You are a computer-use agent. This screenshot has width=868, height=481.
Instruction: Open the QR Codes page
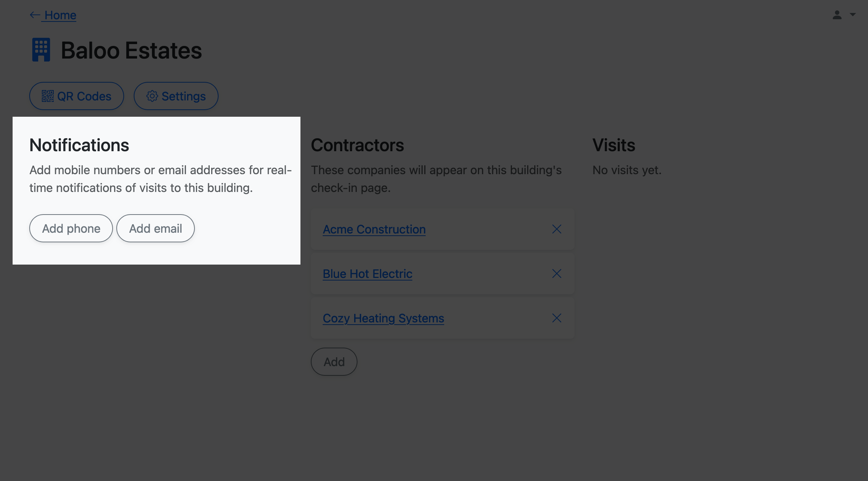pyautogui.click(x=84, y=96)
